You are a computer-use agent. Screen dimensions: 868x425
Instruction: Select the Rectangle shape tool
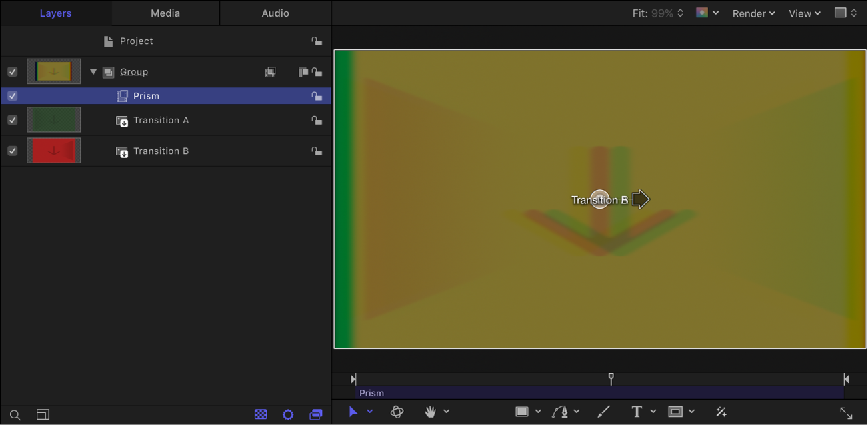[x=524, y=412]
